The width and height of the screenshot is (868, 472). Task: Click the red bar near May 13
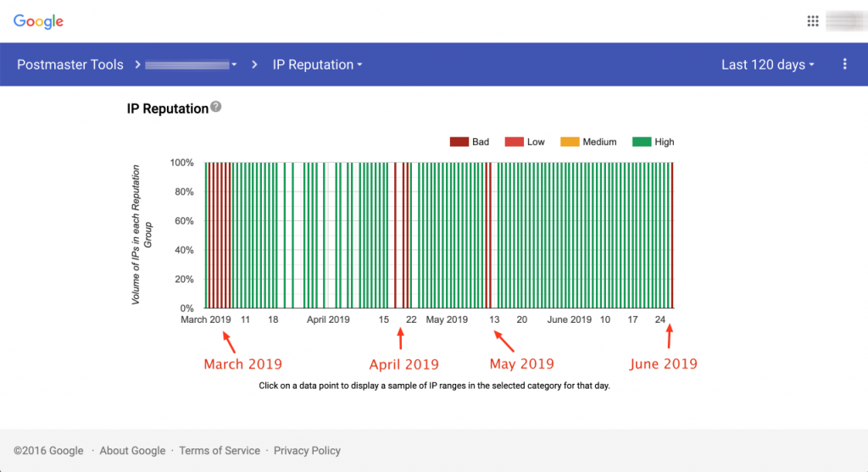click(490, 236)
